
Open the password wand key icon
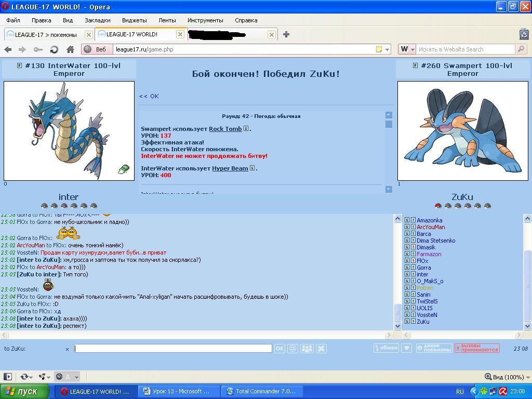click(x=38, y=49)
